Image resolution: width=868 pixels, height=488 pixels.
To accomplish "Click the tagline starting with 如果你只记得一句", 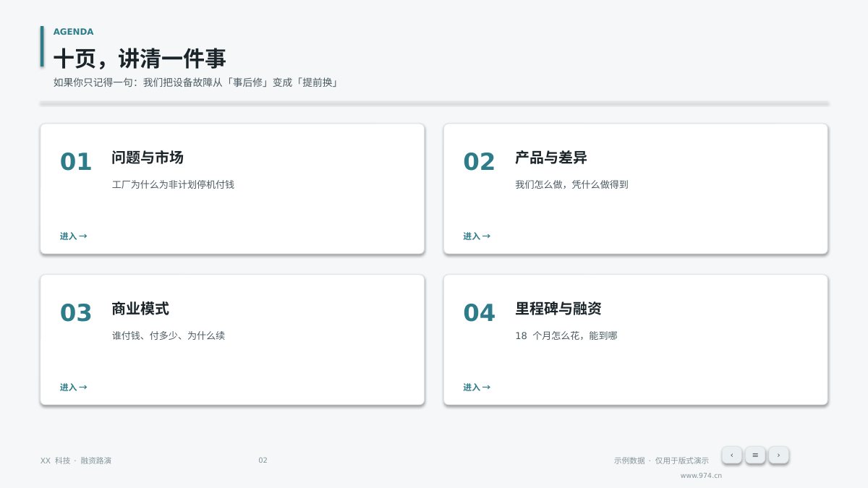I will click(x=196, y=82).
